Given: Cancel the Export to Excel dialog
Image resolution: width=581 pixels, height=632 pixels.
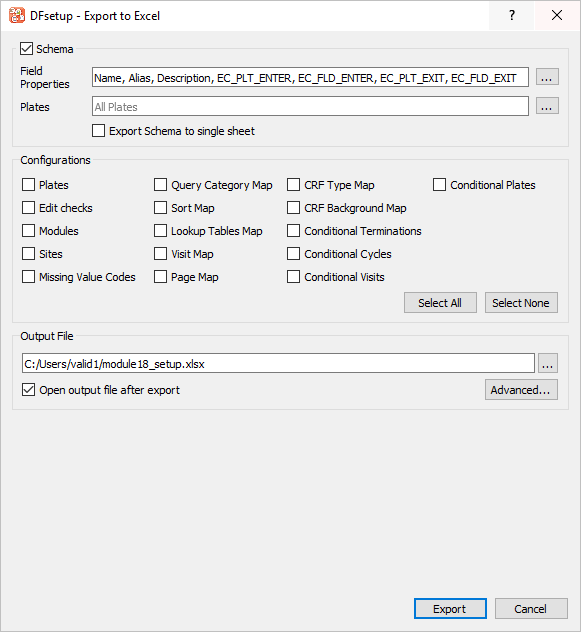Looking at the screenshot, I should pos(531,609).
